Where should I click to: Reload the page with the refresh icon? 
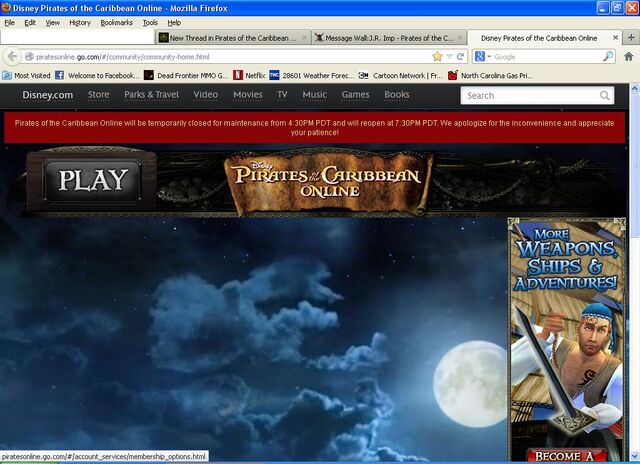[460, 57]
